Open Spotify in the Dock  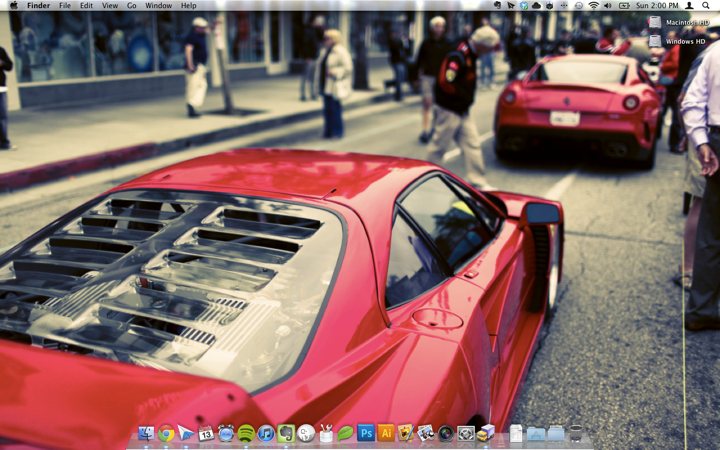coord(246,433)
